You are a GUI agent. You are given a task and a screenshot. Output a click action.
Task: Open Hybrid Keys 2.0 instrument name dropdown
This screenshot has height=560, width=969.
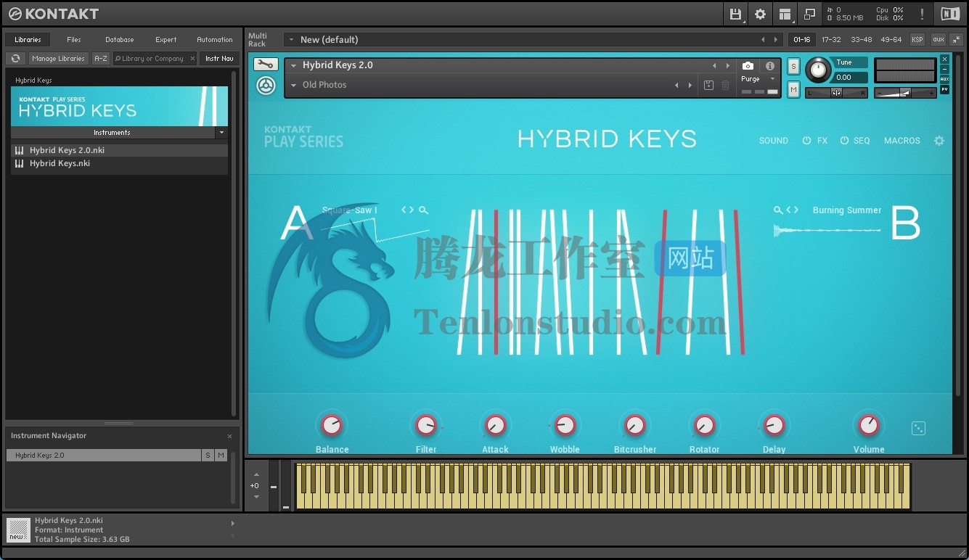(294, 65)
